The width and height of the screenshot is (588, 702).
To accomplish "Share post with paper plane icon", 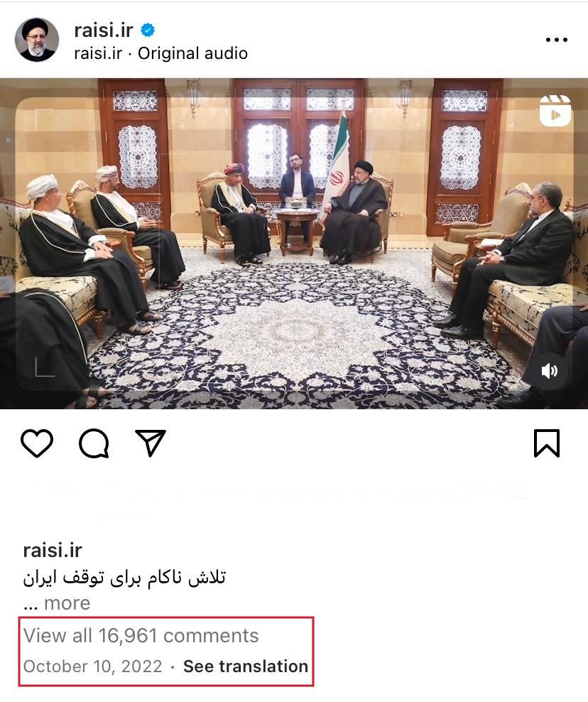I will click(151, 443).
